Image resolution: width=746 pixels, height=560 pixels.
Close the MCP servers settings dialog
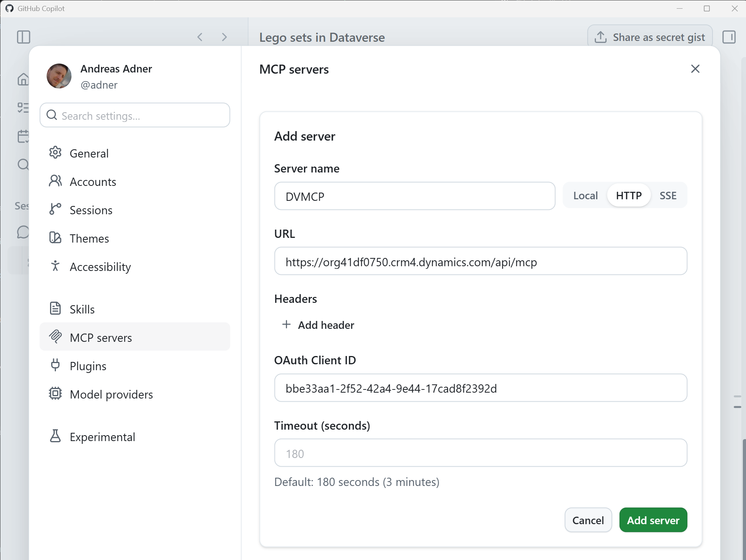[x=695, y=69]
